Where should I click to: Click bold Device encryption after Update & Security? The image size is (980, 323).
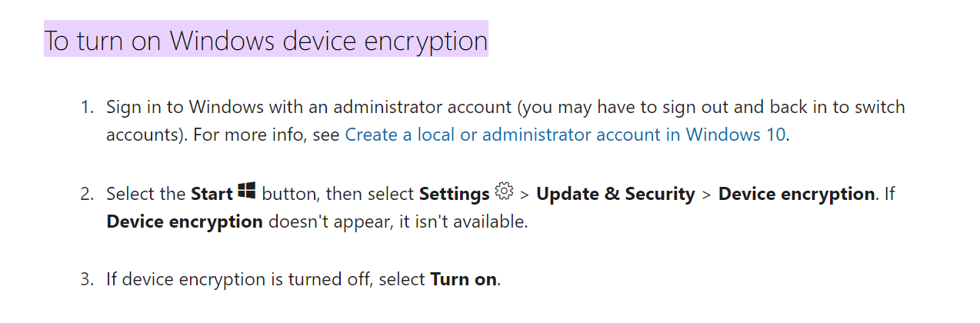[796, 194]
